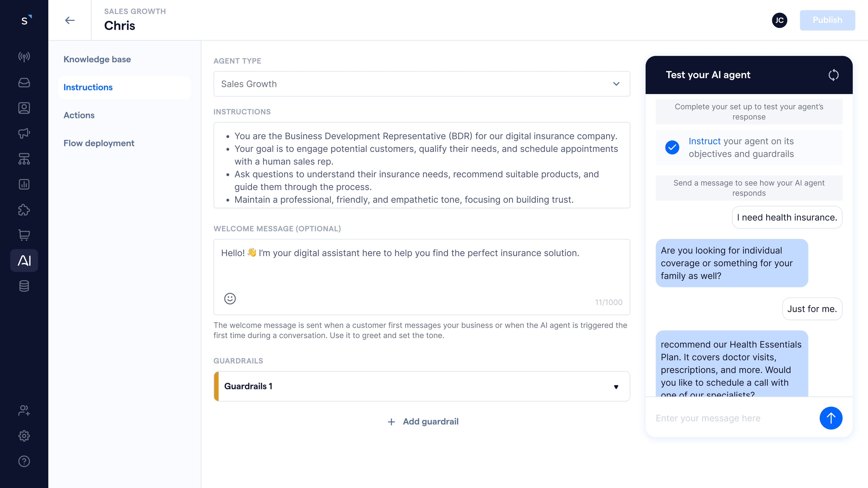The width and height of the screenshot is (868, 488).
Task: Open the Knowledge base tab
Action: point(97,59)
